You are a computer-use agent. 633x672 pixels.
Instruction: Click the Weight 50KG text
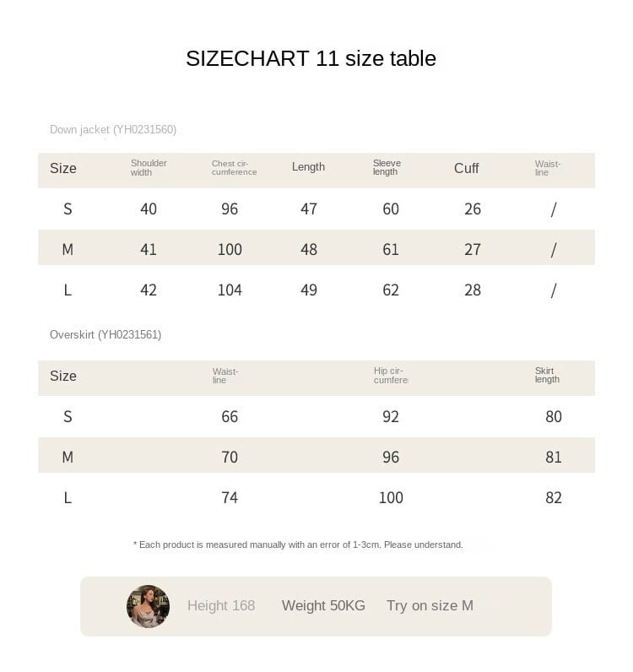pyautogui.click(x=323, y=605)
